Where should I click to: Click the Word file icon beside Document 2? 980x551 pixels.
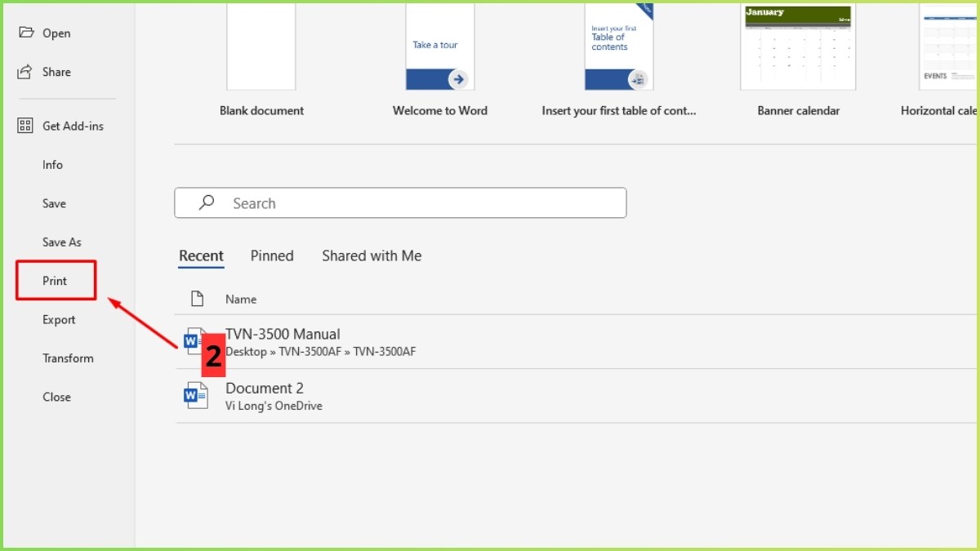click(x=196, y=396)
